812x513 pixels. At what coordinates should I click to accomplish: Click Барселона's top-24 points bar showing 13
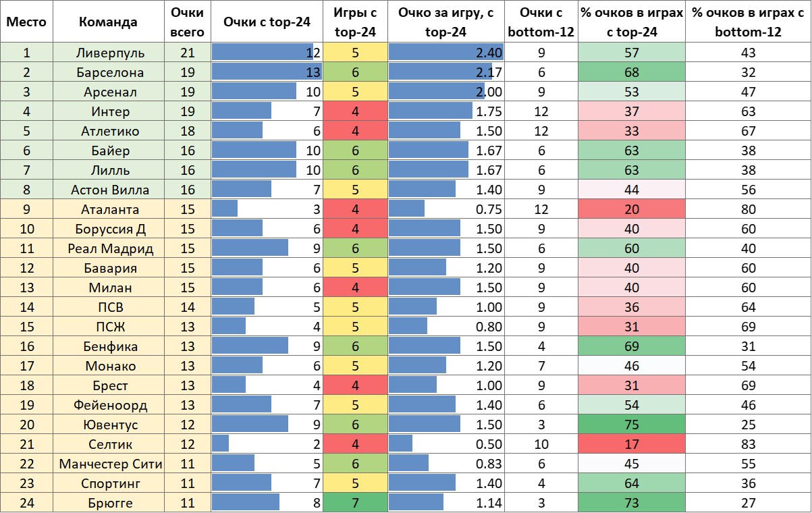point(267,72)
